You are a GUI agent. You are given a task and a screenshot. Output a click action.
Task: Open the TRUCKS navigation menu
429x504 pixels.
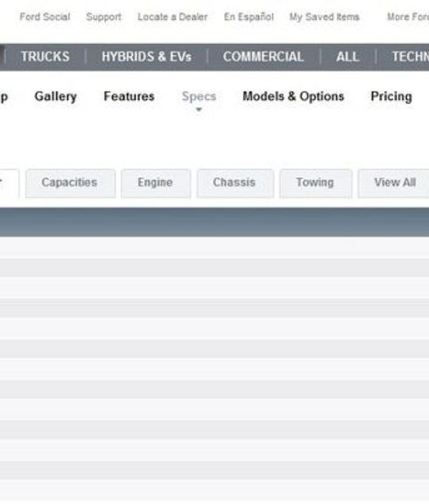click(x=45, y=57)
